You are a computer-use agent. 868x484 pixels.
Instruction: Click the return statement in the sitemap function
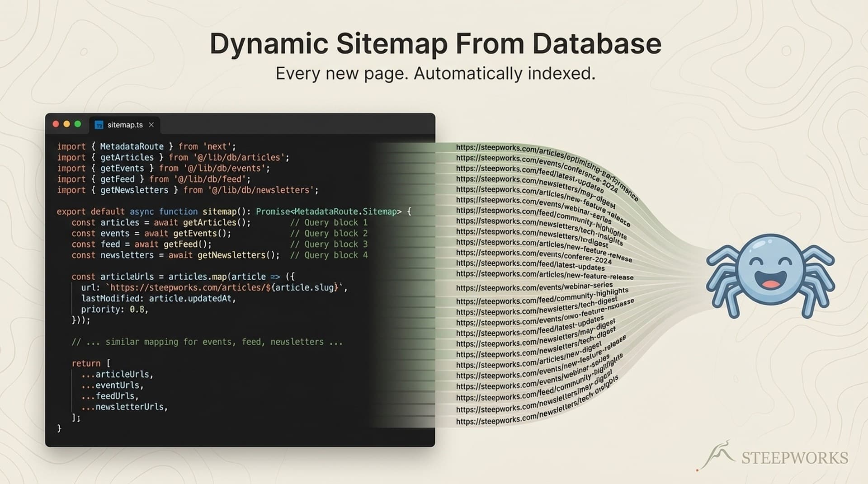[x=86, y=363]
